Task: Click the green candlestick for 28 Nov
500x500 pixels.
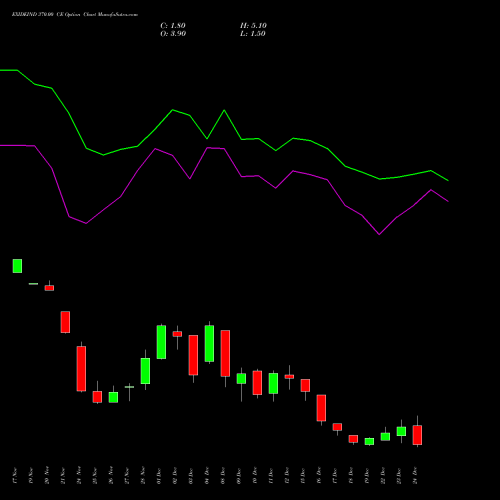Action: (x=145, y=371)
